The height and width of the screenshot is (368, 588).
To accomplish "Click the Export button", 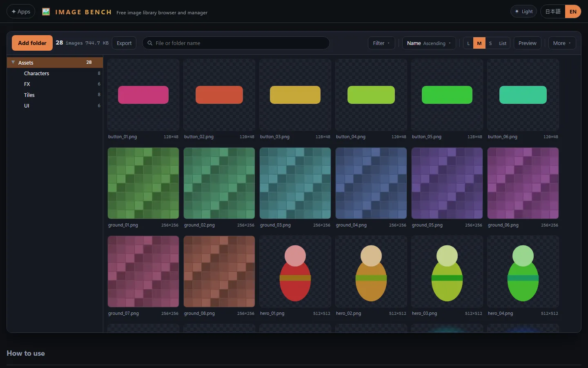I will [x=124, y=43].
